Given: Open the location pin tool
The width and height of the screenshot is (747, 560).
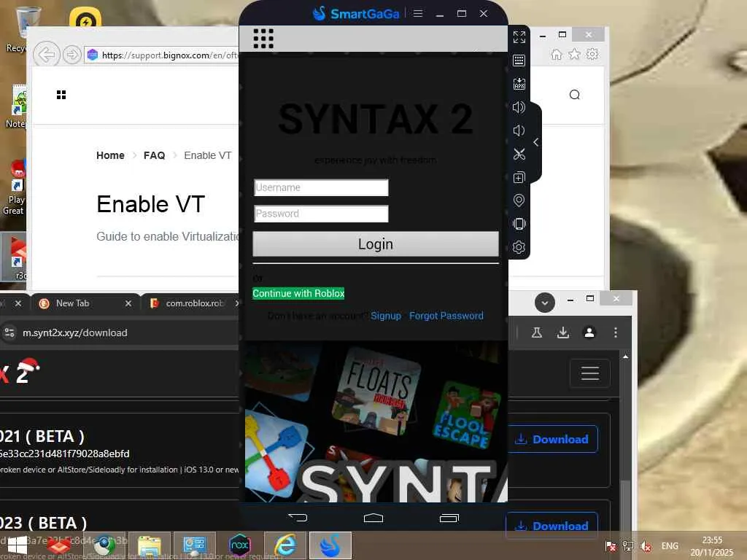Looking at the screenshot, I should tap(519, 200).
